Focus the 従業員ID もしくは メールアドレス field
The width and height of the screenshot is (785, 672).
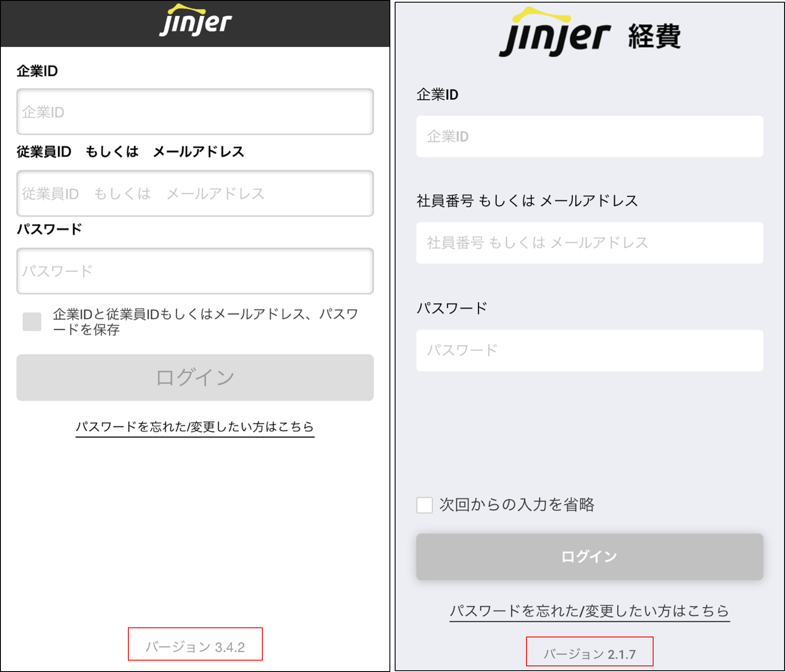pos(195,193)
